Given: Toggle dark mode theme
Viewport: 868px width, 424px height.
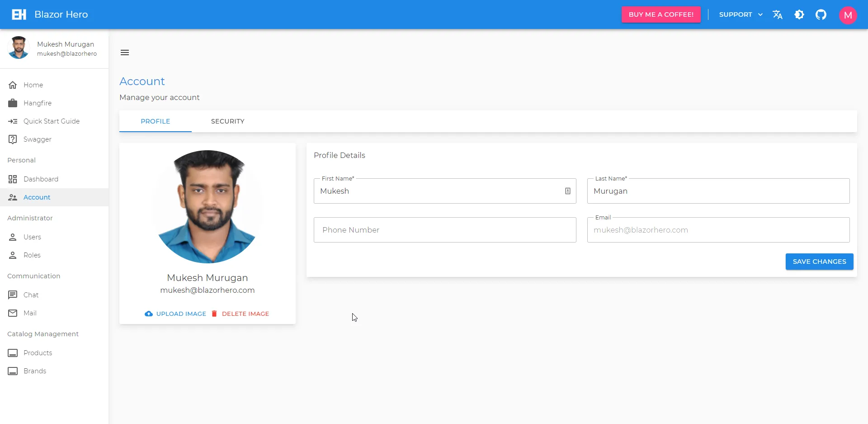Looking at the screenshot, I should coord(799,14).
